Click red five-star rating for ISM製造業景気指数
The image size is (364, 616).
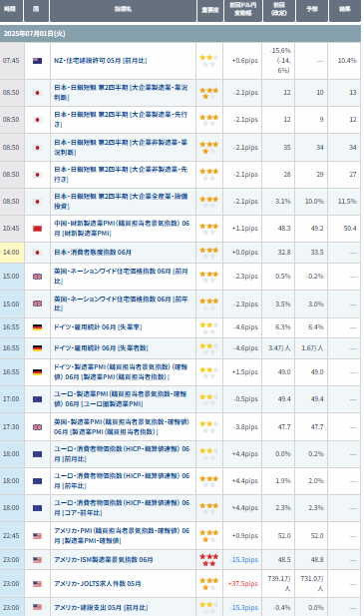208,560
